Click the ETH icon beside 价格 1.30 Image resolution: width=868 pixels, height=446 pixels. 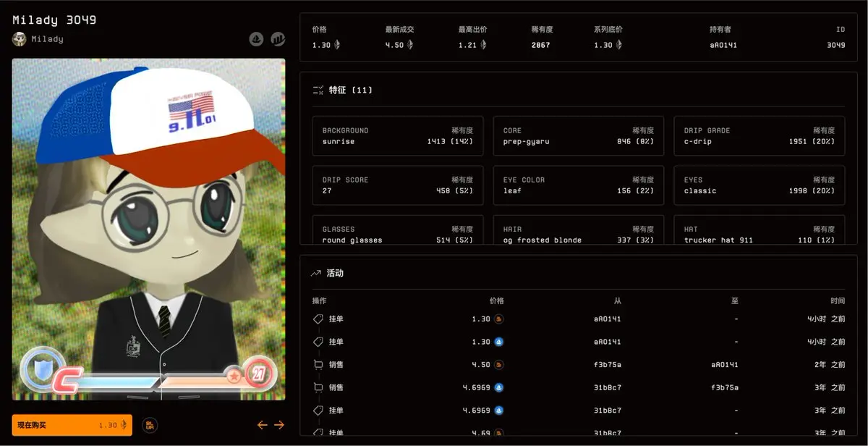coord(336,45)
